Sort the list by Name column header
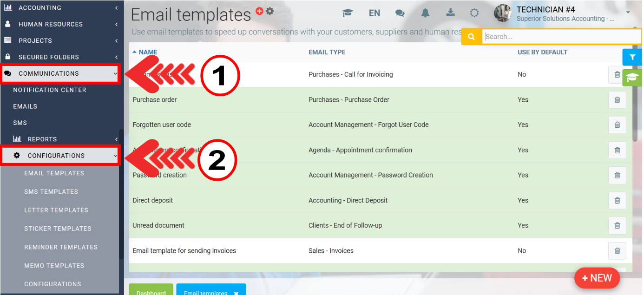 coord(147,52)
